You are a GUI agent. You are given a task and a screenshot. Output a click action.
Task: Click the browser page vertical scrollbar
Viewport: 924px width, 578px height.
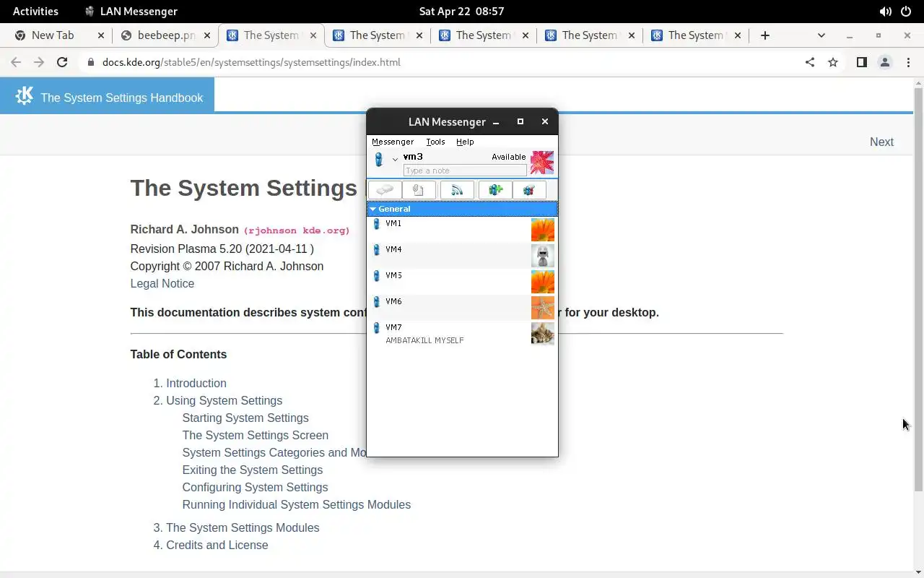918,289
